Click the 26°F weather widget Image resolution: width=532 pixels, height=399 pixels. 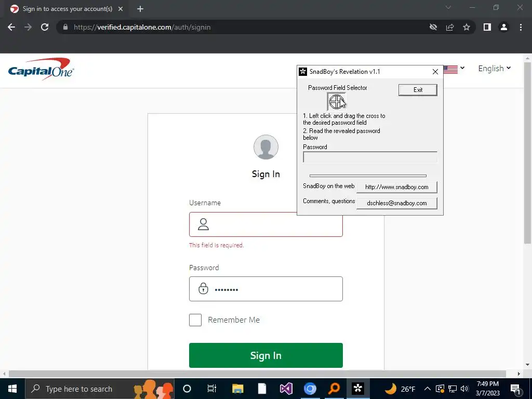point(400,389)
